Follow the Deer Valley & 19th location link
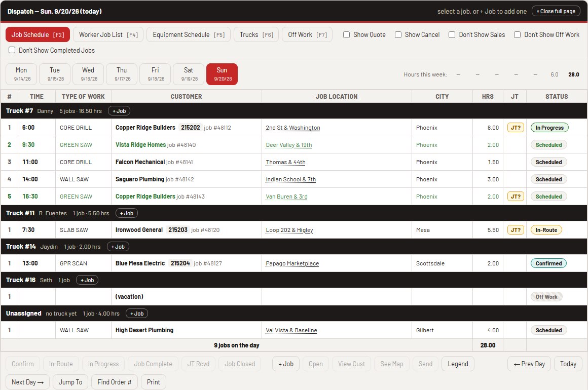This screenshot has height=390, width=588. [289, 145]
